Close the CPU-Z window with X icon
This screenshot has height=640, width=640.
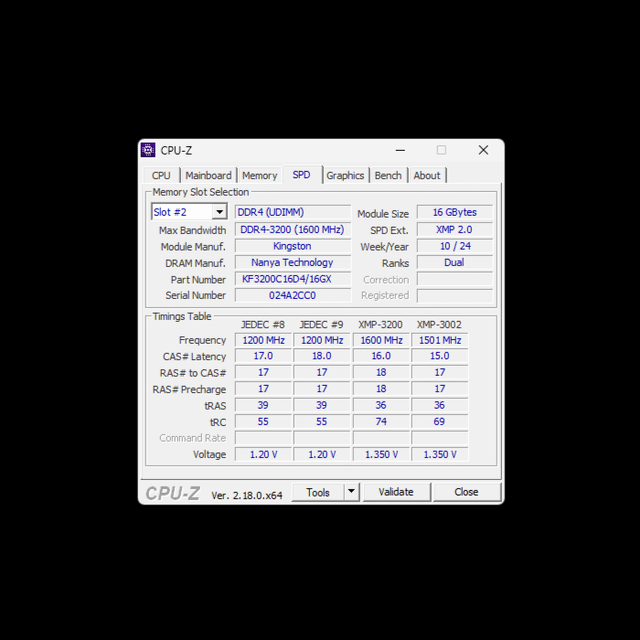pyautogui.click(x=483, y=150)
